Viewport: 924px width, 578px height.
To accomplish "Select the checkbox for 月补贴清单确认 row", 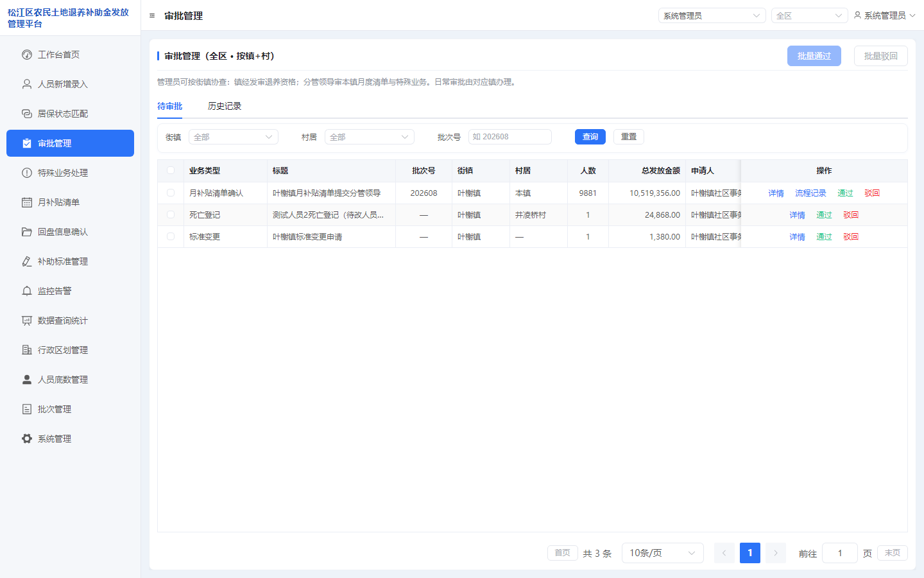I will [x=171, y=193].
